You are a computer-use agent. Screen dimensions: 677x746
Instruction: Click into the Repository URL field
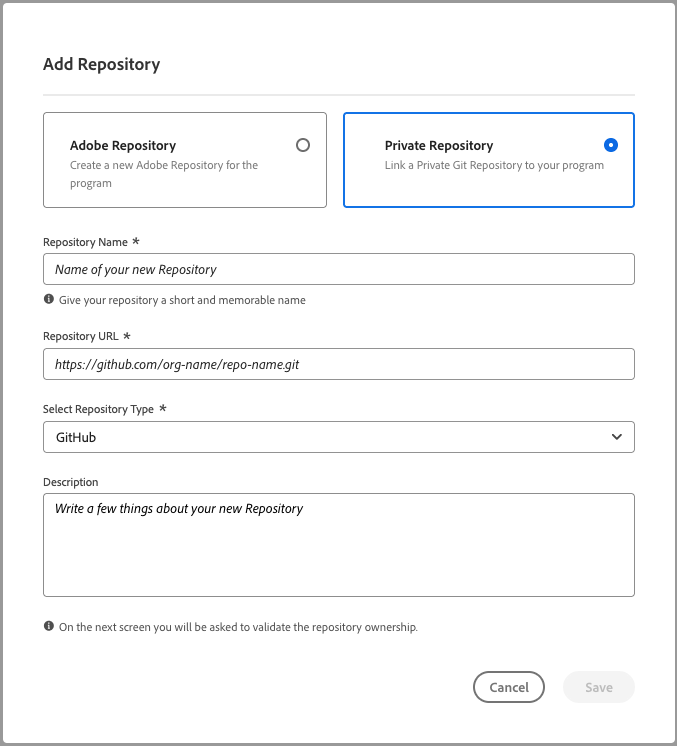(x=338, y=364)
